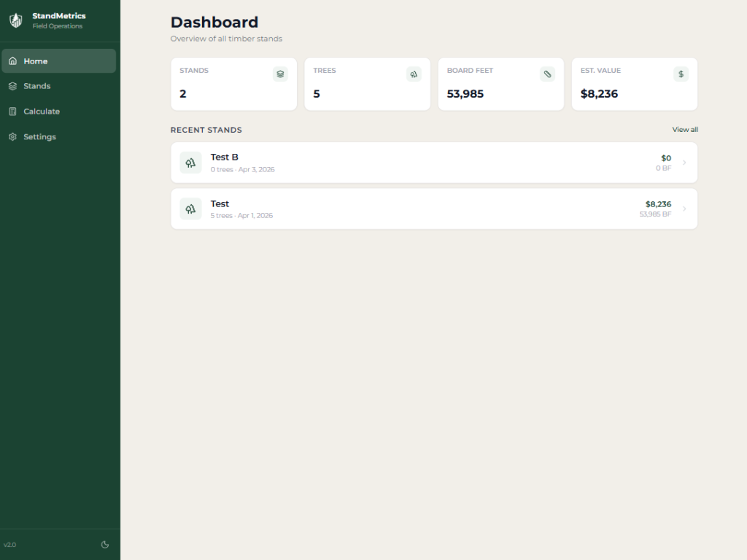Click the Board Feet card icon

tap(547, 74)
